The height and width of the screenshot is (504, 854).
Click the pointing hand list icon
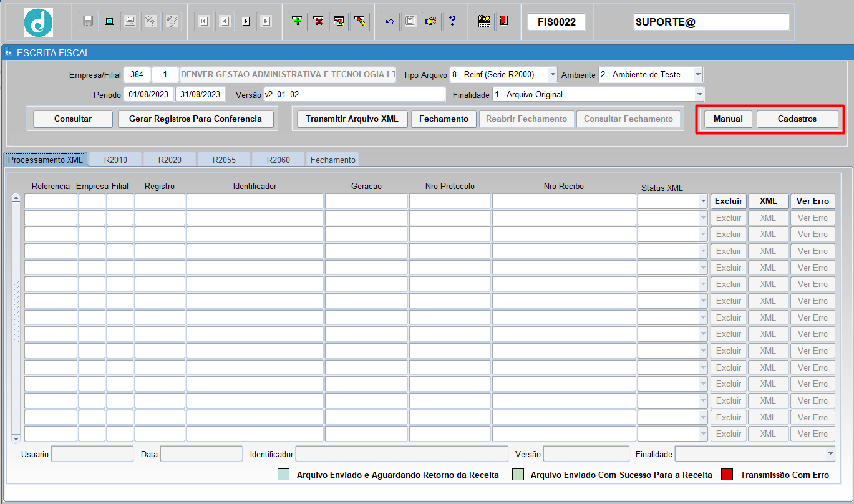[430, 21]
